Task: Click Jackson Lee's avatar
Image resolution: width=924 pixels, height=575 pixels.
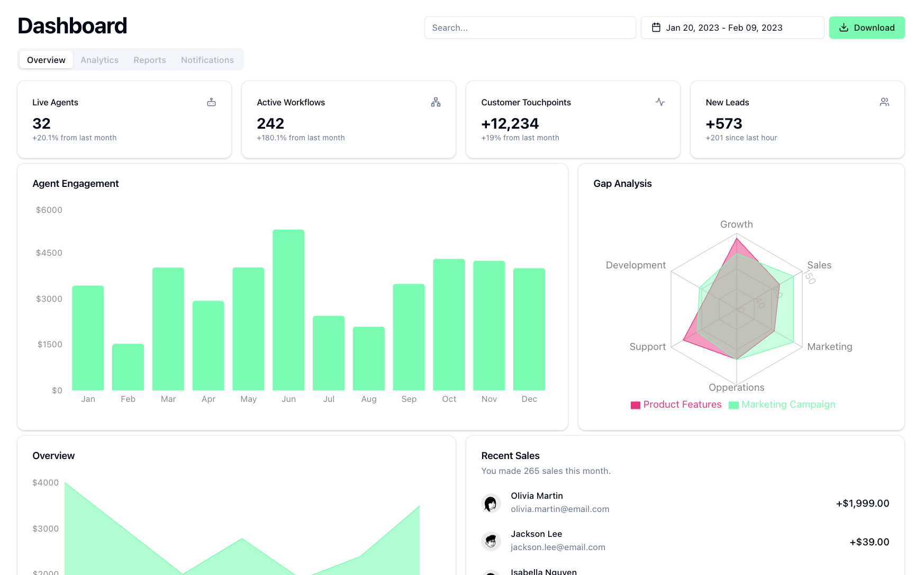Action: pyautogui.click(x=491, y=541)
